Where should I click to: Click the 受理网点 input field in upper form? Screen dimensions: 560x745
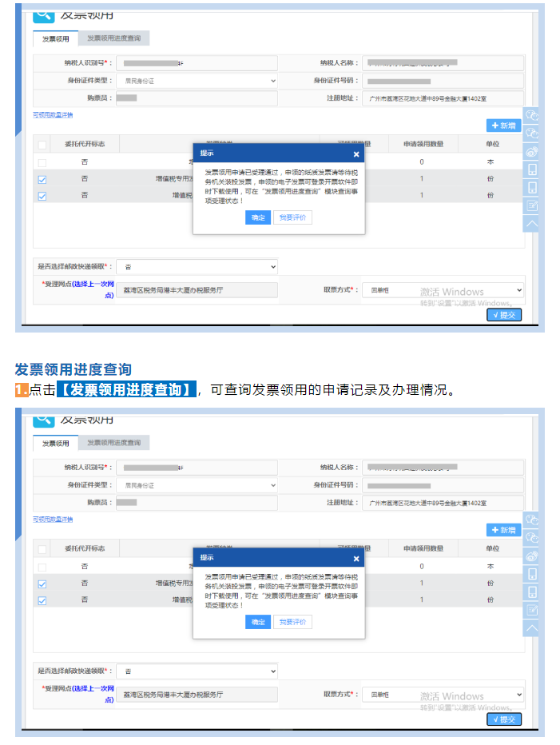pyautogui.click(x=197, y=290)
